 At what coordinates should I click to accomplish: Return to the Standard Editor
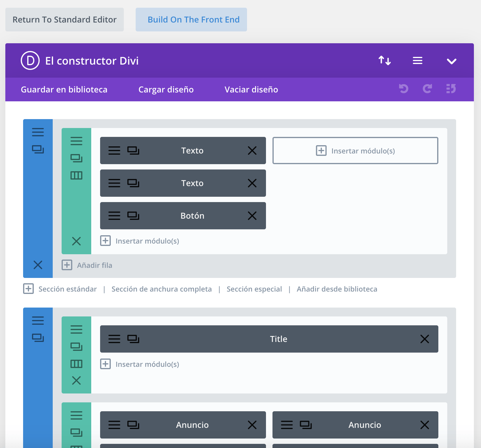[x=65, y=20]
